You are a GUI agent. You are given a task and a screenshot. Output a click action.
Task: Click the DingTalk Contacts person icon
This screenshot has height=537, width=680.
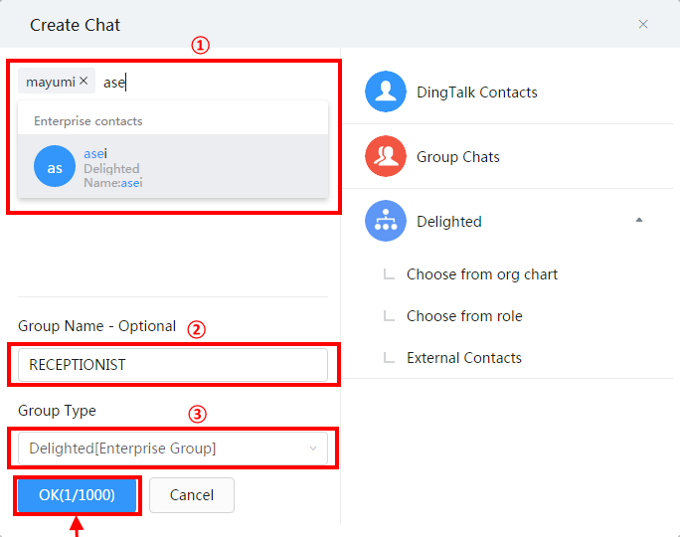click(385, 92)
